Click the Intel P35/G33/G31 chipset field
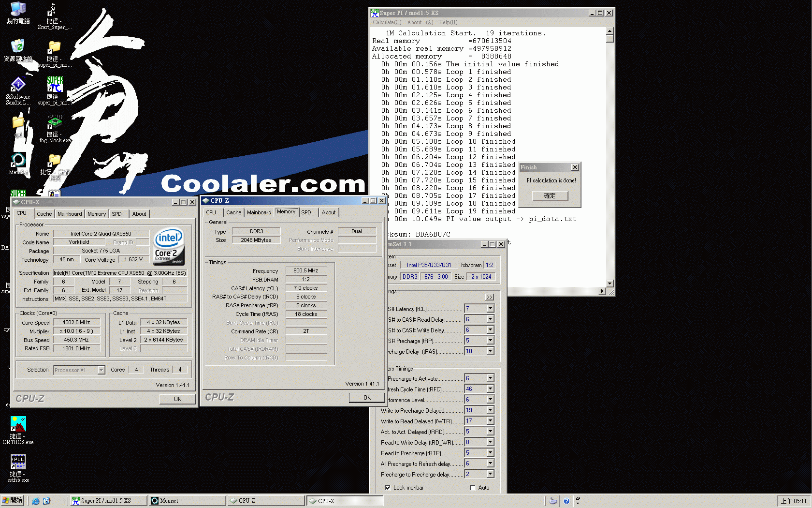Screen dimensions: 812x508 tap(429, 265)
